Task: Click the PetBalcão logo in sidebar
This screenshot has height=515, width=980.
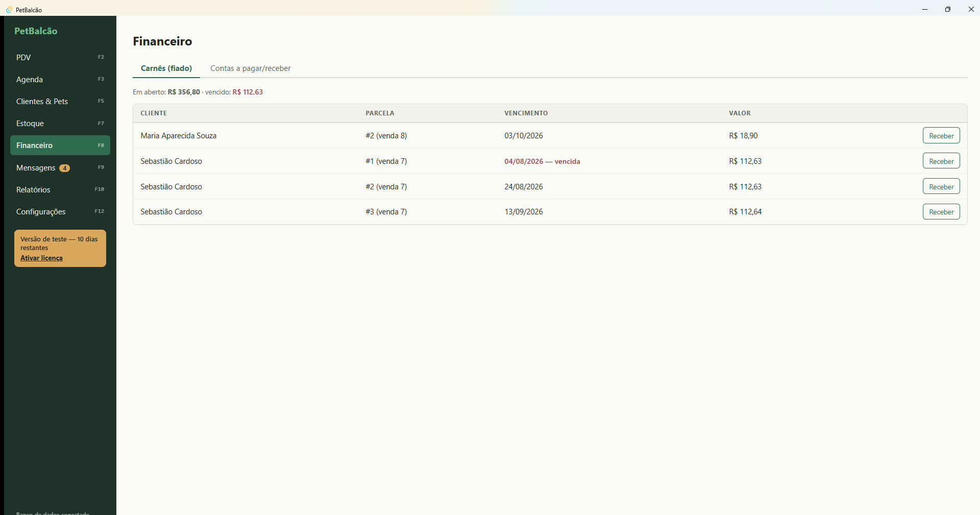Action: point(36,31)
